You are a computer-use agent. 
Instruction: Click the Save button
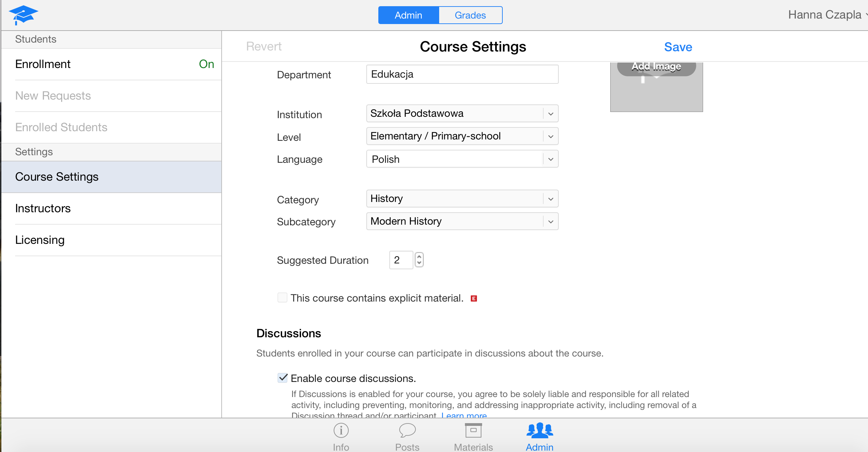tap(678, 47)
